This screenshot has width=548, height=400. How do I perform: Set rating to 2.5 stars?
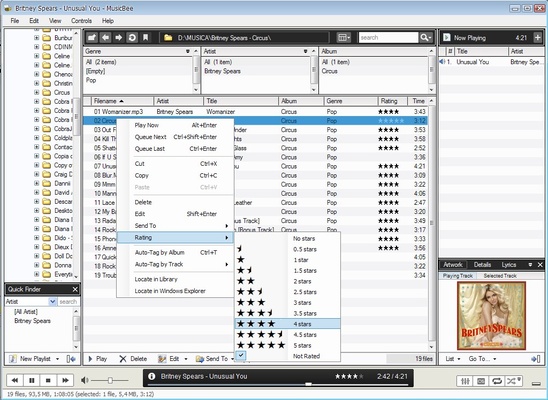(x=288, y=292)
